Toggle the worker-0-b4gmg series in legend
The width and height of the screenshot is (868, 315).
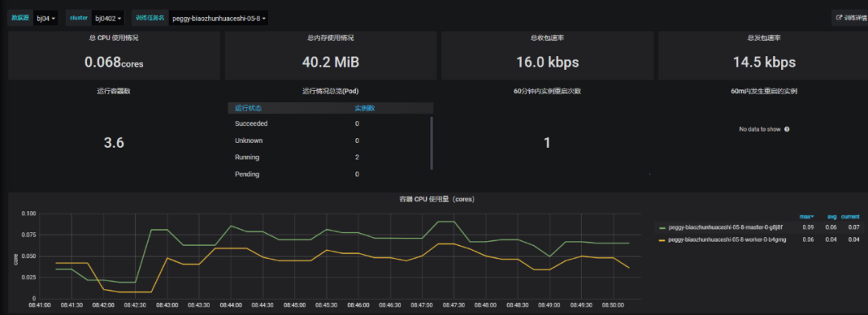727,239
